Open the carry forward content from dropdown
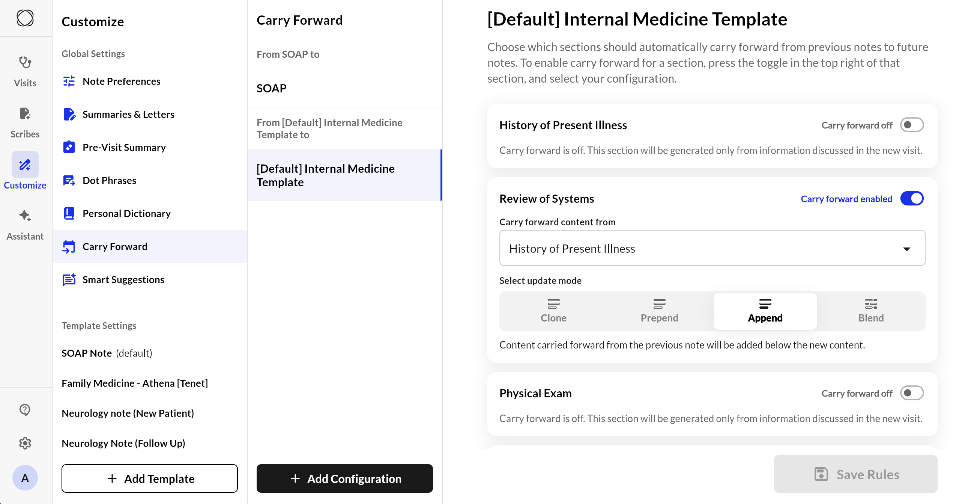The height and width of the screenshot is (504, 980). tap(712, 248)
